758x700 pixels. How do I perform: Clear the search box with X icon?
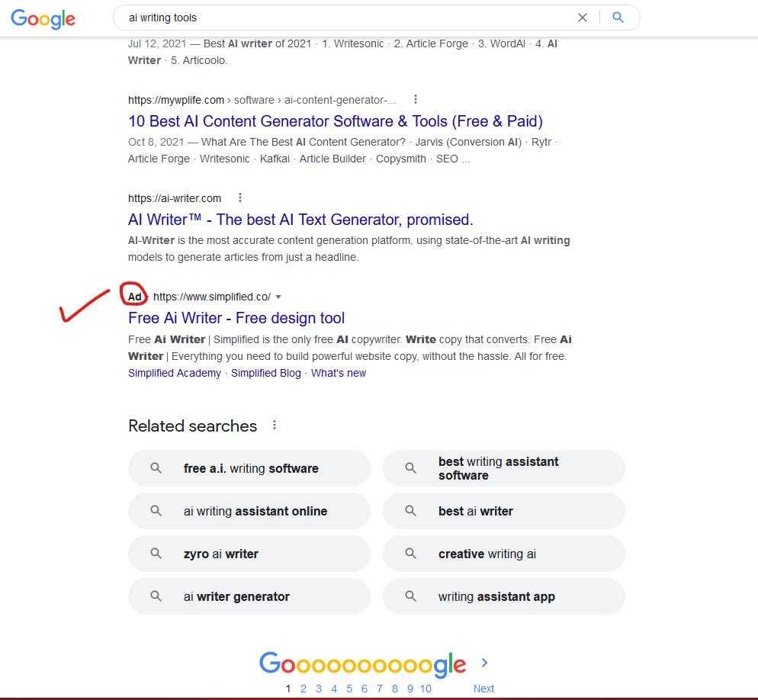pyautogui.click(x=583, y=18)
